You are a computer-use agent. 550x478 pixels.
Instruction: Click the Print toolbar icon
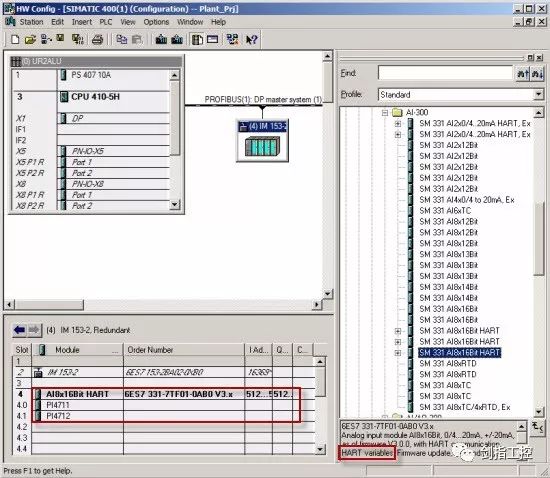click(x=97, y=39)
